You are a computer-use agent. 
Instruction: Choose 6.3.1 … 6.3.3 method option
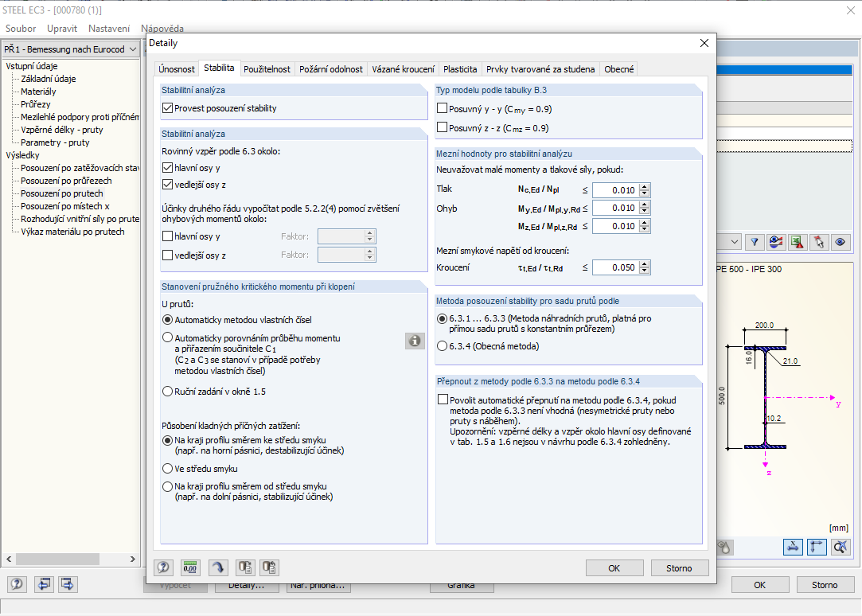click(x=442, y=318)
